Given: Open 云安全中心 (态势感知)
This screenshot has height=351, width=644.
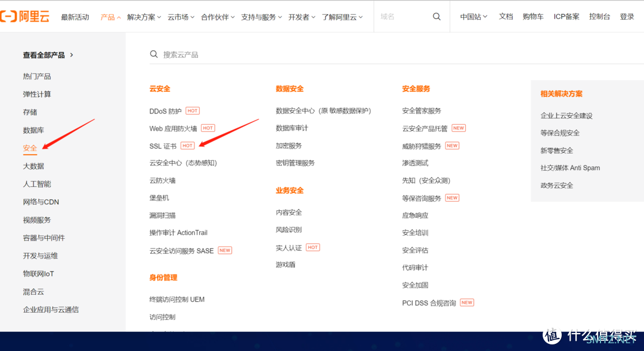Looking at the screenshot, I should (x=183, y=163).
